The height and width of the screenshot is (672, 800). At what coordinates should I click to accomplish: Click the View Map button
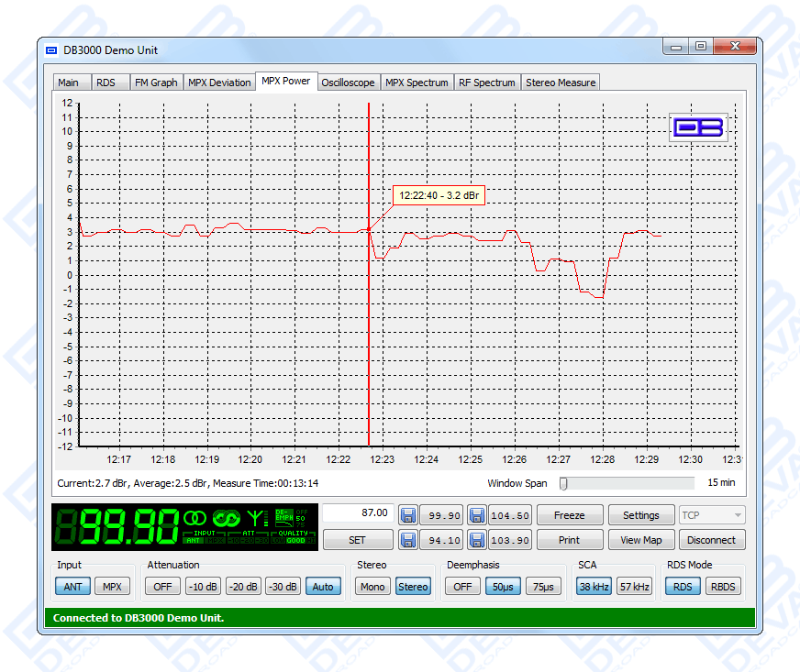point(641,540)
